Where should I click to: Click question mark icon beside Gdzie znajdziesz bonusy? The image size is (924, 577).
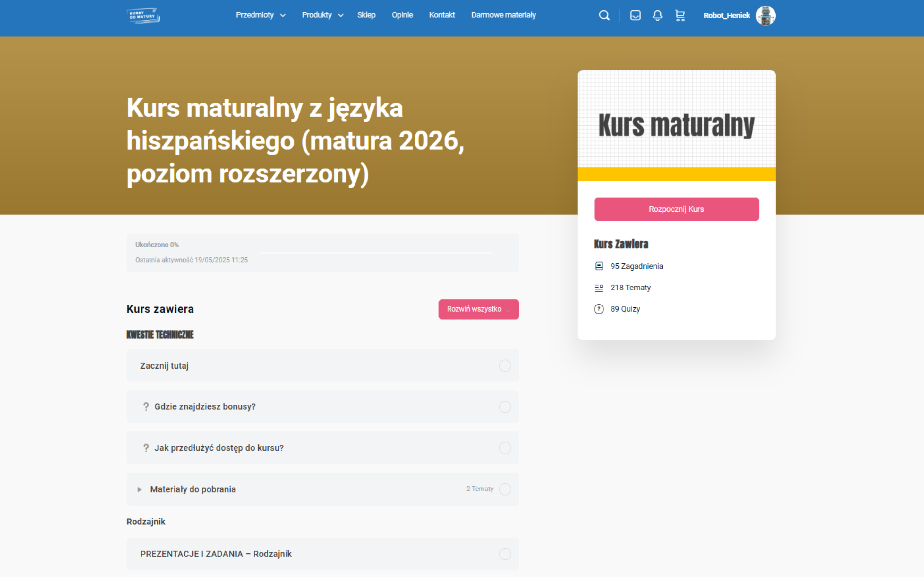click(146, 406)
